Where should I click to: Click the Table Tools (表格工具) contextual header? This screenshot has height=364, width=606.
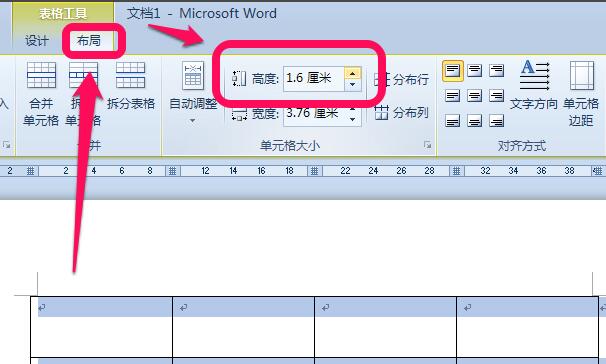tap(63, 14)
